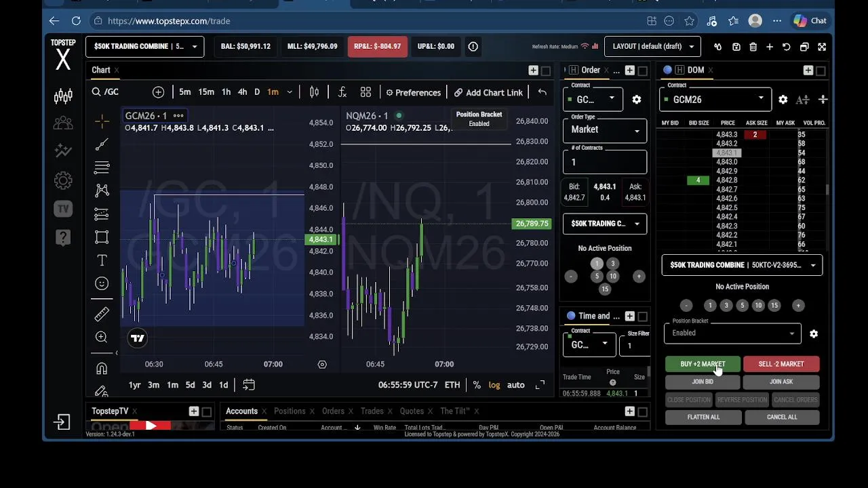Open the Order panel Contract dropdown

point(593,100)
